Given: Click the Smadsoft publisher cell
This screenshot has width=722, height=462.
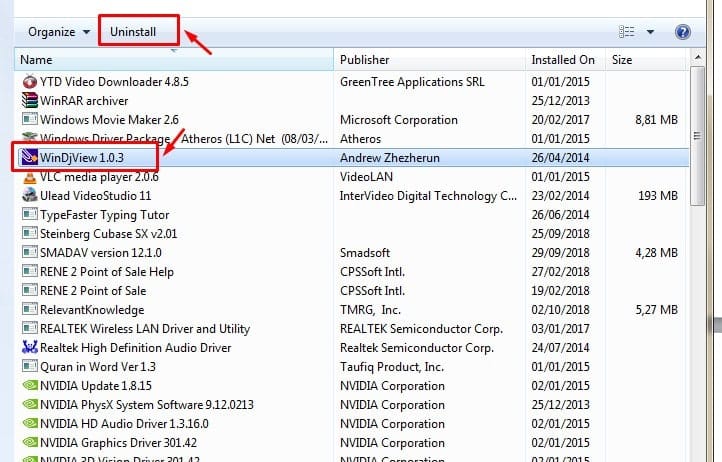Looking at the screenshot, I should click(x=365, y=252).
